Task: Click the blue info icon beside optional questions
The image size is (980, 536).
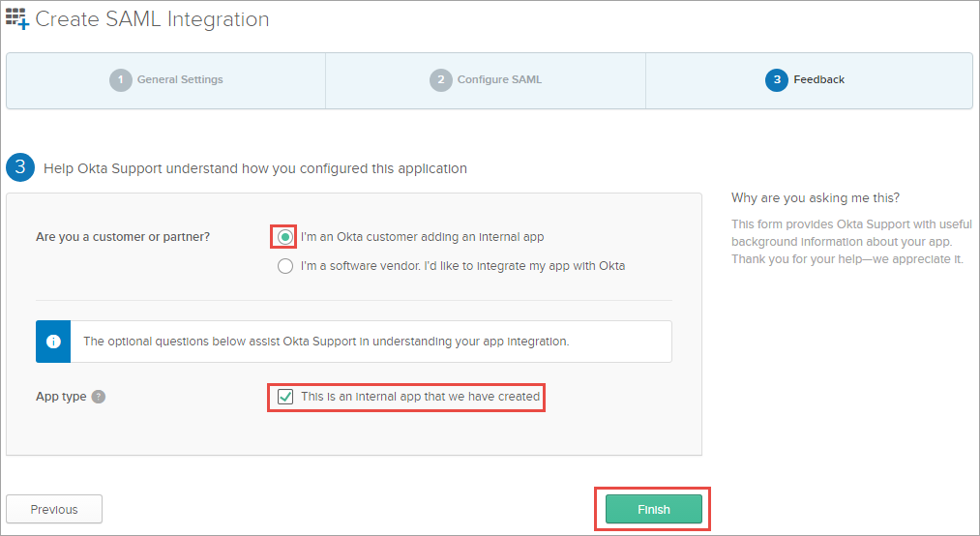Action: click(53, 342)
